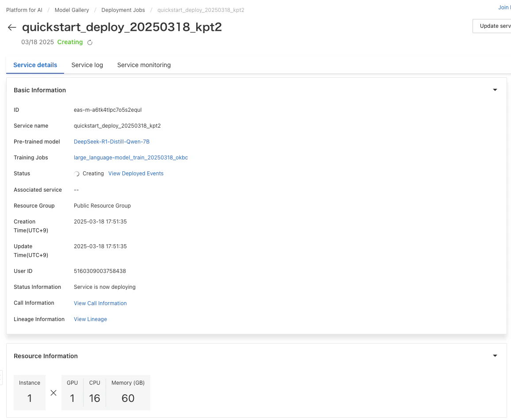Open training job large_language-model_train_20250318_okbc
Viewport: 511px width, 420px height.
[x=131, y=158]
